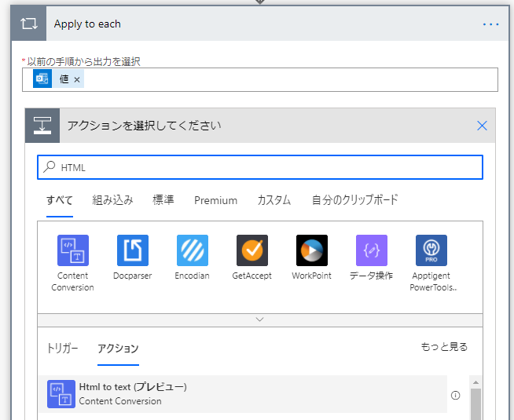Open the Premium tab
Screen dimensions: 514x420
tap(215, 200)
